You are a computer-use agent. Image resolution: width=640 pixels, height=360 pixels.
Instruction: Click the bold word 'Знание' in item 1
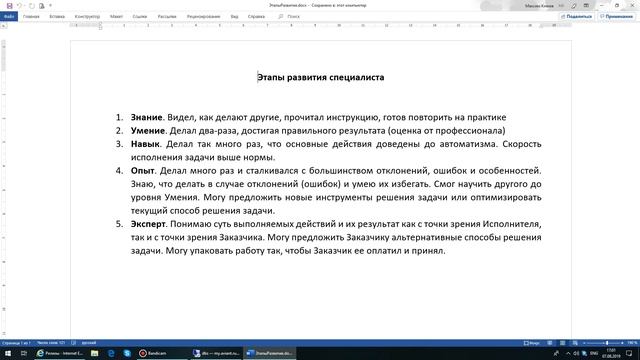pos(147,118)
